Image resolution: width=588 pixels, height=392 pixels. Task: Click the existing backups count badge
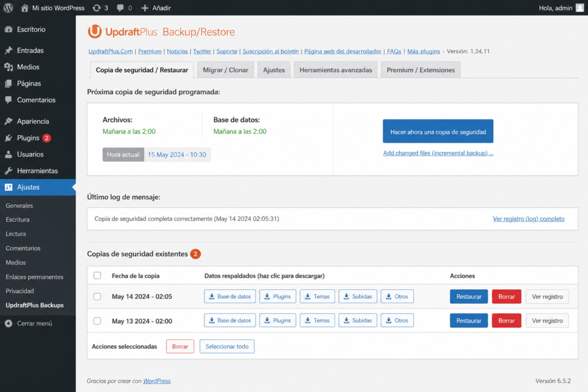(195, 254)
